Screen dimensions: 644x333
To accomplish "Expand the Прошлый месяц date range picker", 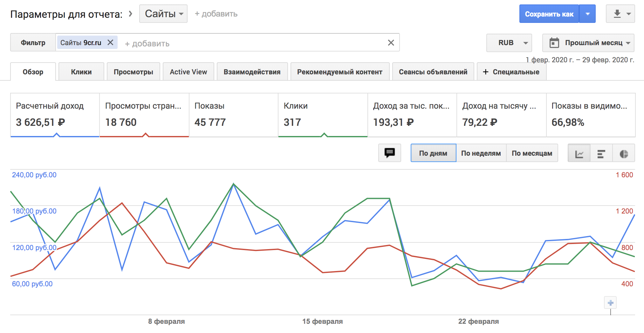I will click(588, 43).
